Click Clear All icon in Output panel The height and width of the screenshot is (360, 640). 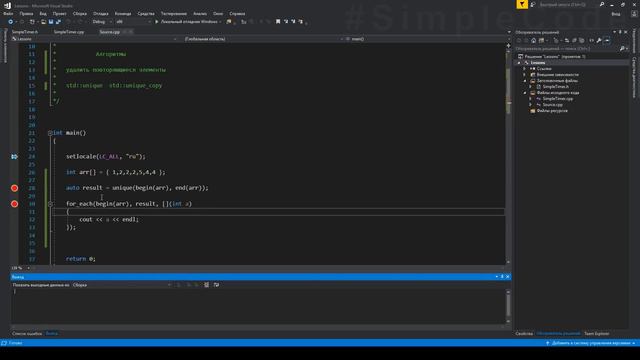click(x=207, y=285)
